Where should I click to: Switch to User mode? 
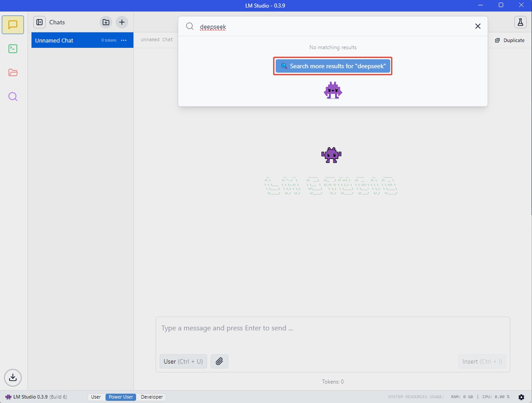point(96,397)
